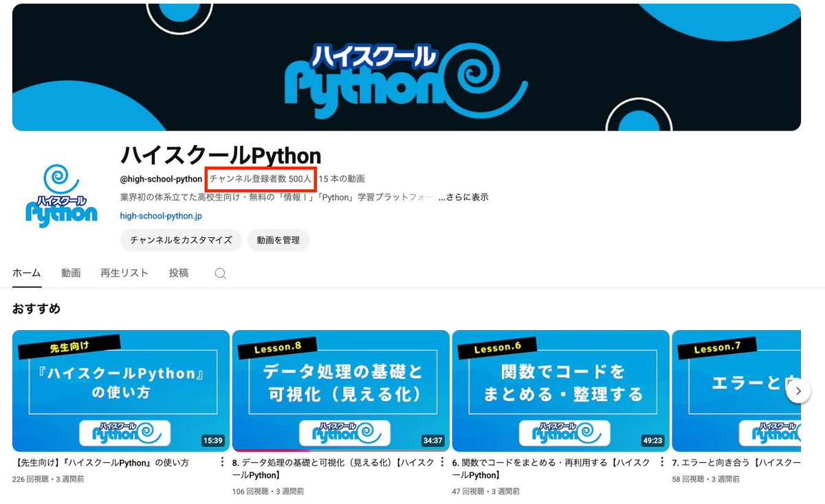This screenshot has width=825, height=504.
Task: Click title 8. データ処理の基礎と可視化
Action: (334, 469)
